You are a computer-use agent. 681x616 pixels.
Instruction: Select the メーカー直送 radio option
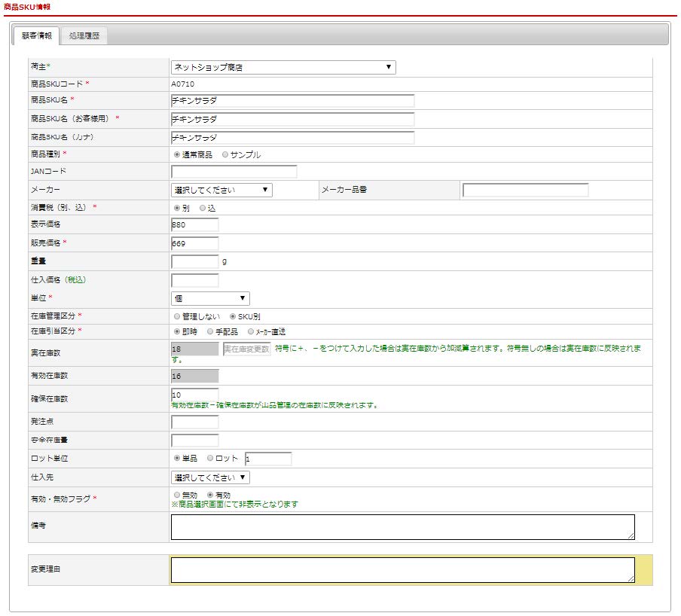click(x=251, y=332)
